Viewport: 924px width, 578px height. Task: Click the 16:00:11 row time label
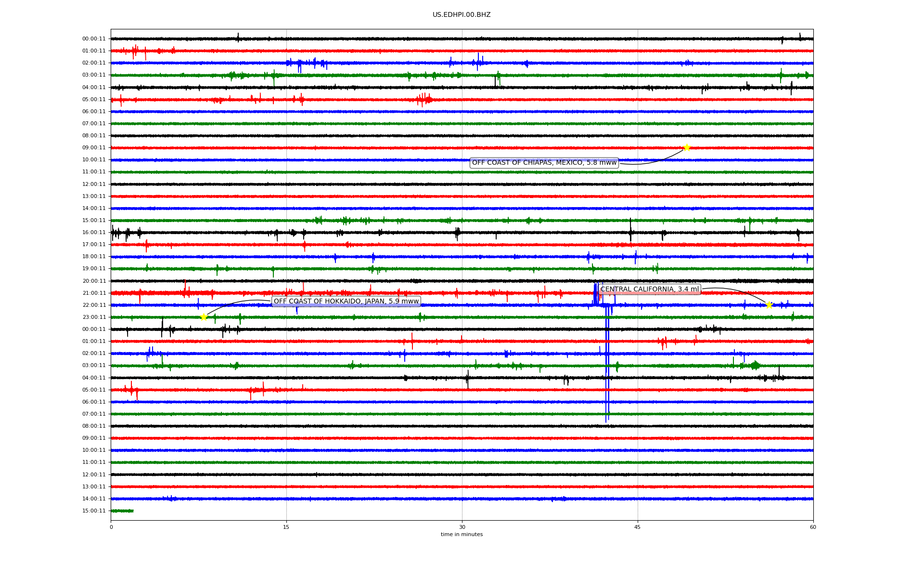pyautogui.click(x=94, y=233)
